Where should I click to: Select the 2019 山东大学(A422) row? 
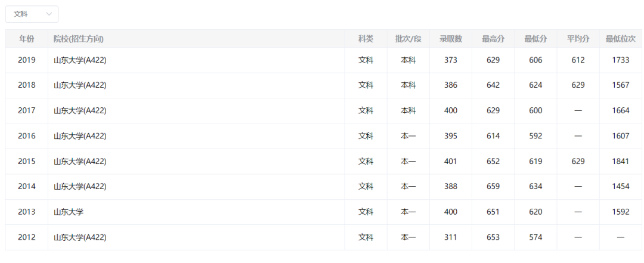coord(80,60)
